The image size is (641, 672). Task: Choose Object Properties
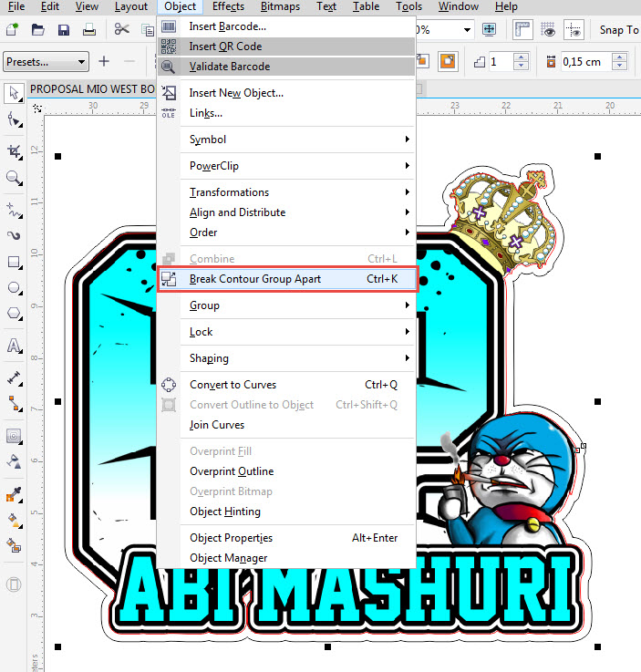click(x=287, y=538)
